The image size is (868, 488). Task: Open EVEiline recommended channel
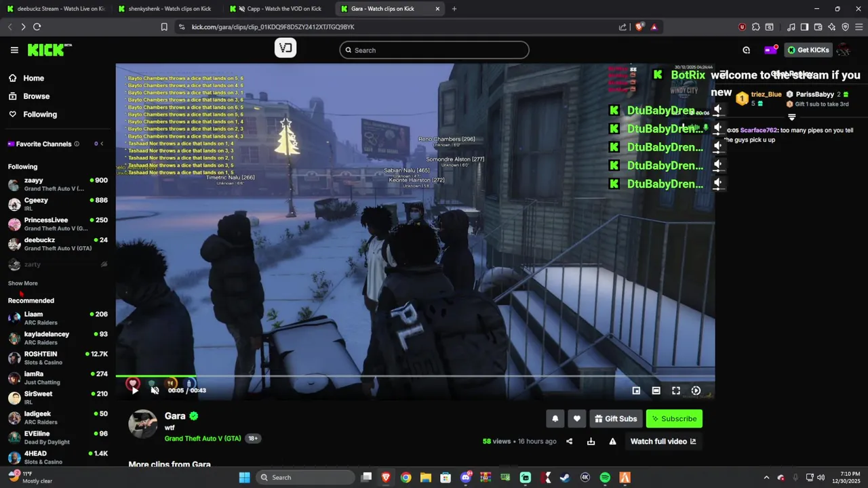point(58,437)
